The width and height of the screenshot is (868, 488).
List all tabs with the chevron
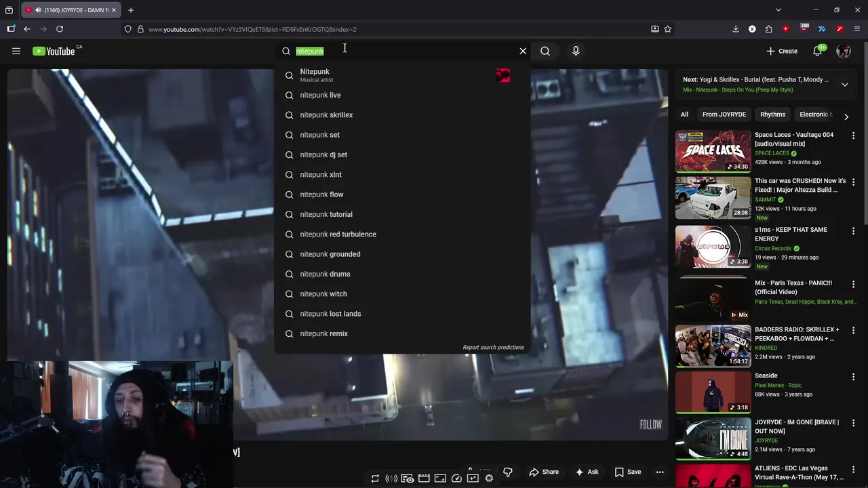coord(778,10)
